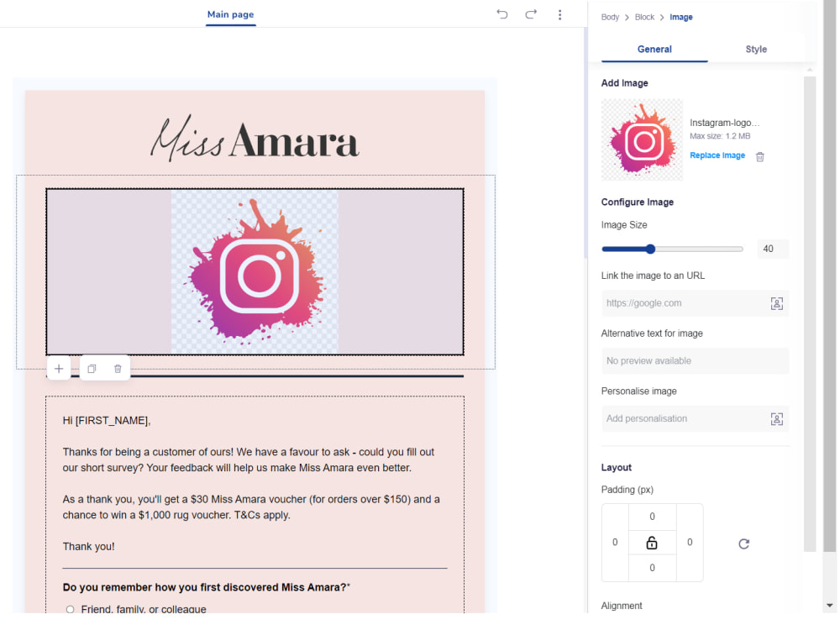Click the Replace Image link
Image resolution: width=840 pixels, height=630 pixels.
717,155
